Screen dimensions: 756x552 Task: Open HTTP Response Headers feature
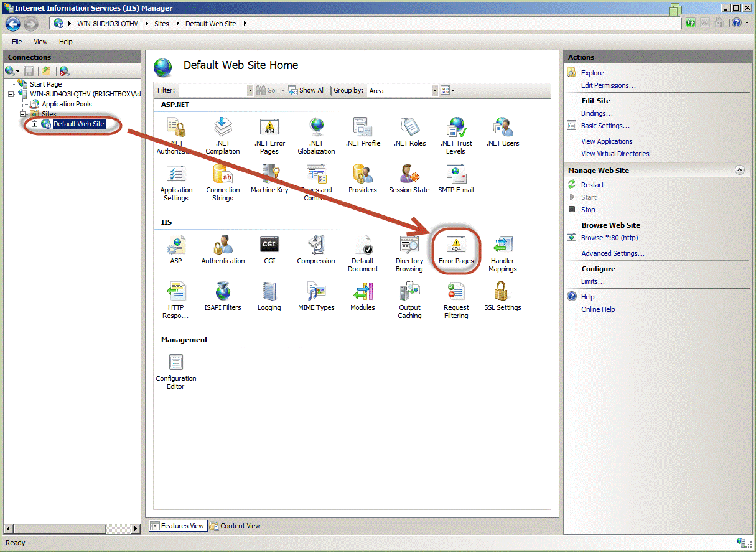click(x=176, y=300)
